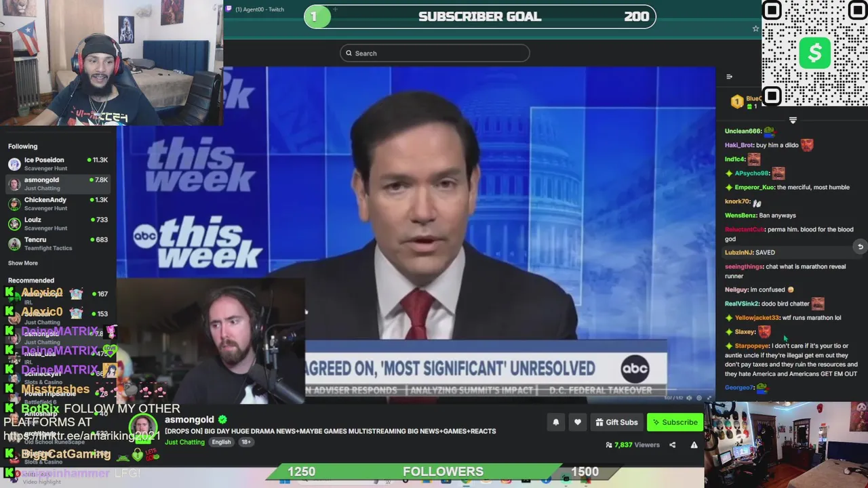Click username RealVSinK2 in chat
868x488 pixels.
pos(741,304)
